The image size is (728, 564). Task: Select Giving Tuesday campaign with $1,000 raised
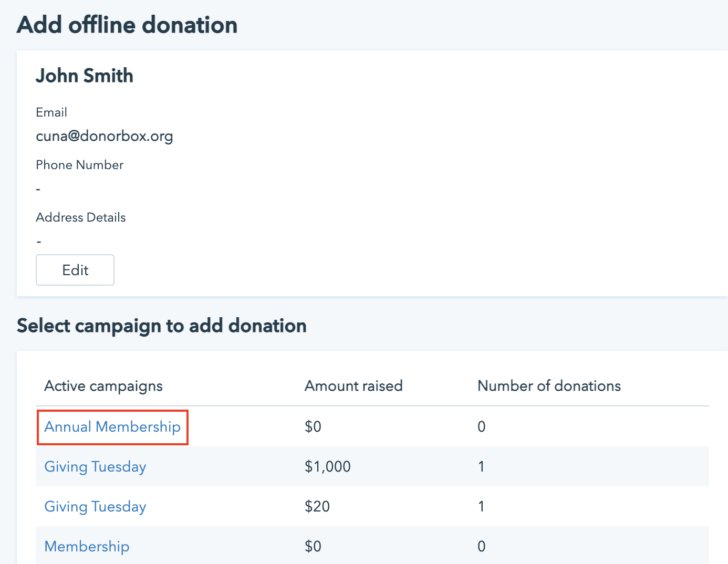(95, 467)
